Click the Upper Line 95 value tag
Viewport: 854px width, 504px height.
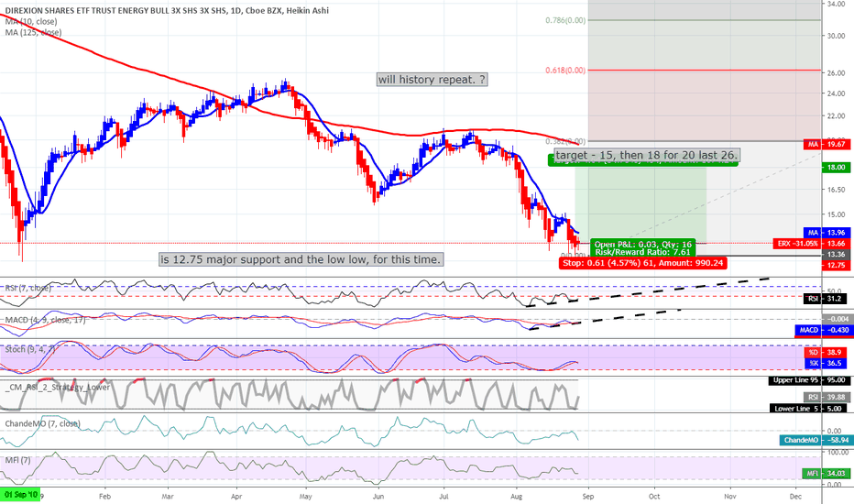809,380
